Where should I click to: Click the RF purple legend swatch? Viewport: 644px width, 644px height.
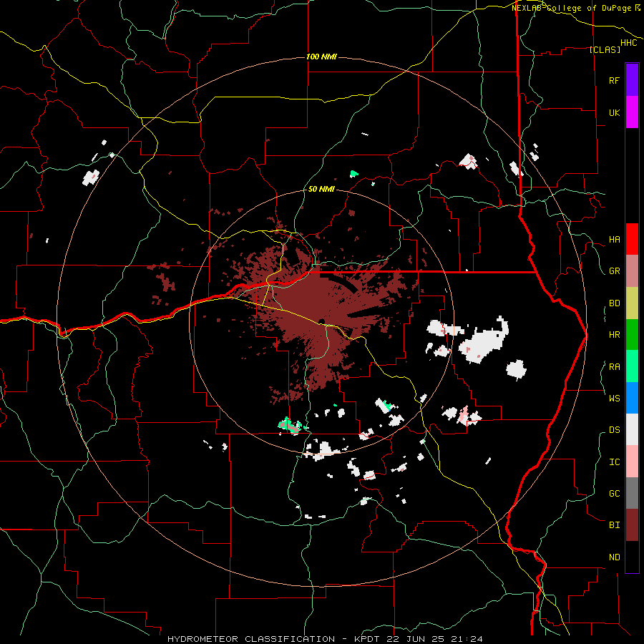tap(632, 80)
